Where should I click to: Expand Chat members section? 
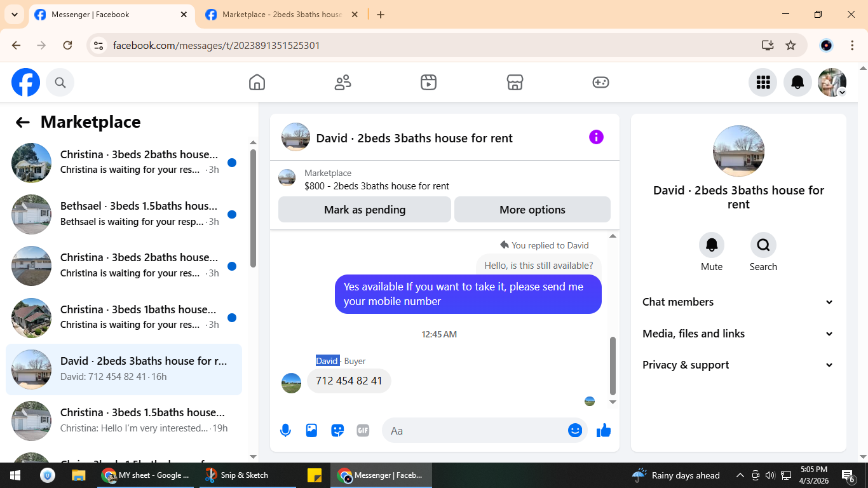(738, 302)
